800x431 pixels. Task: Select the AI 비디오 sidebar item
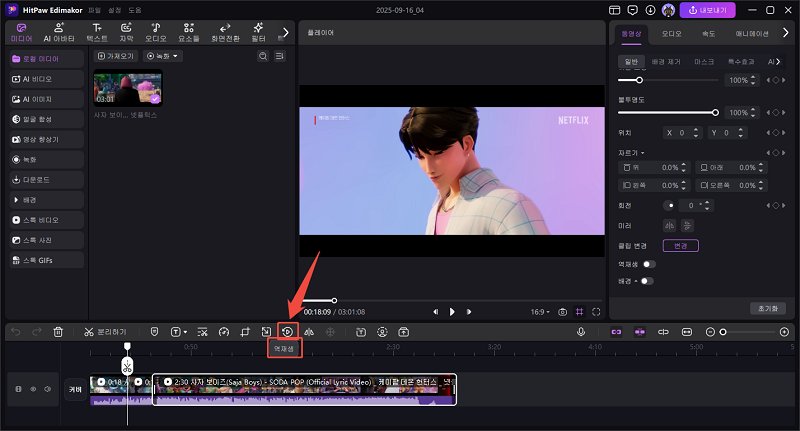pos(46,79)
